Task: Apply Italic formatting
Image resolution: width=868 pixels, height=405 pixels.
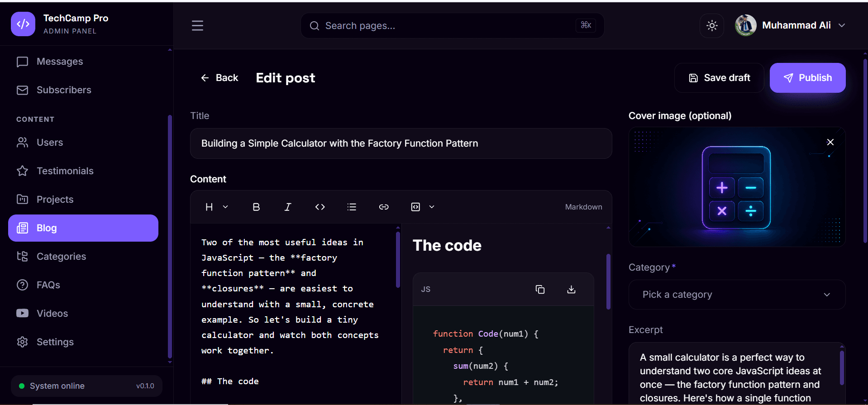Action: (288, 207)
